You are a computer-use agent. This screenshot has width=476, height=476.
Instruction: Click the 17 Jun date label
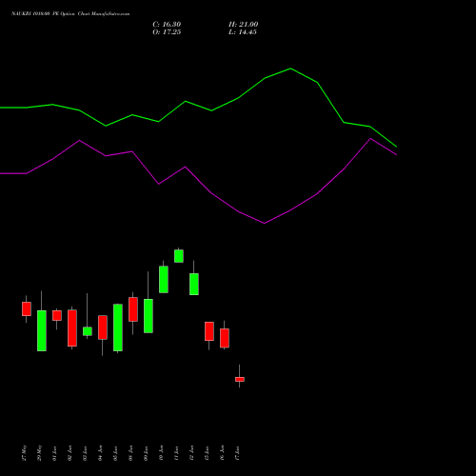[x=238, y=453]
